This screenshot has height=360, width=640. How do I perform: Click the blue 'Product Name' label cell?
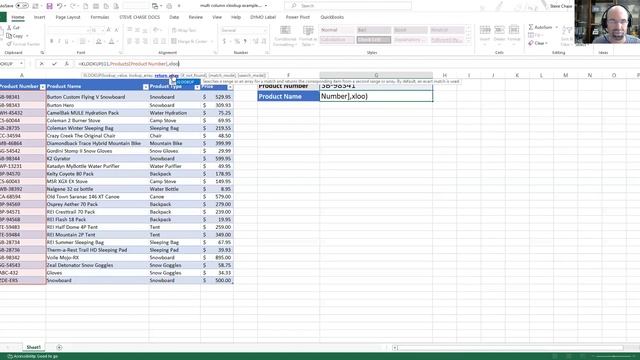[x=288, y=96]
